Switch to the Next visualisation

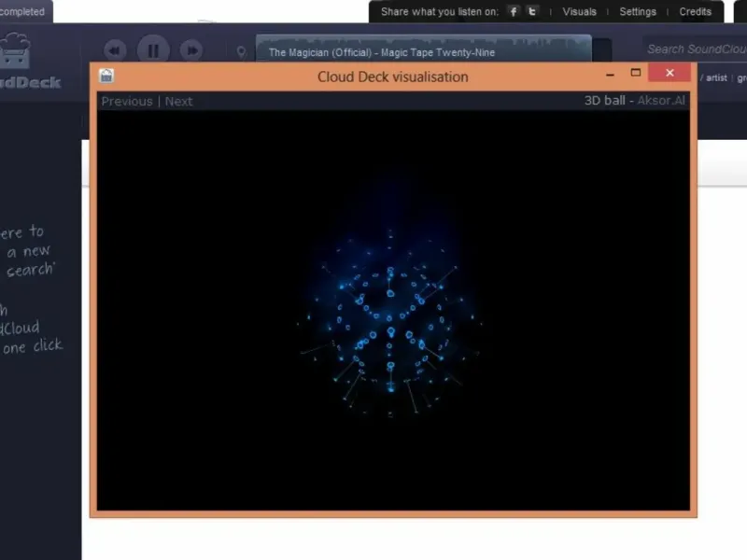pyautogui.click(x=178, y=101)
